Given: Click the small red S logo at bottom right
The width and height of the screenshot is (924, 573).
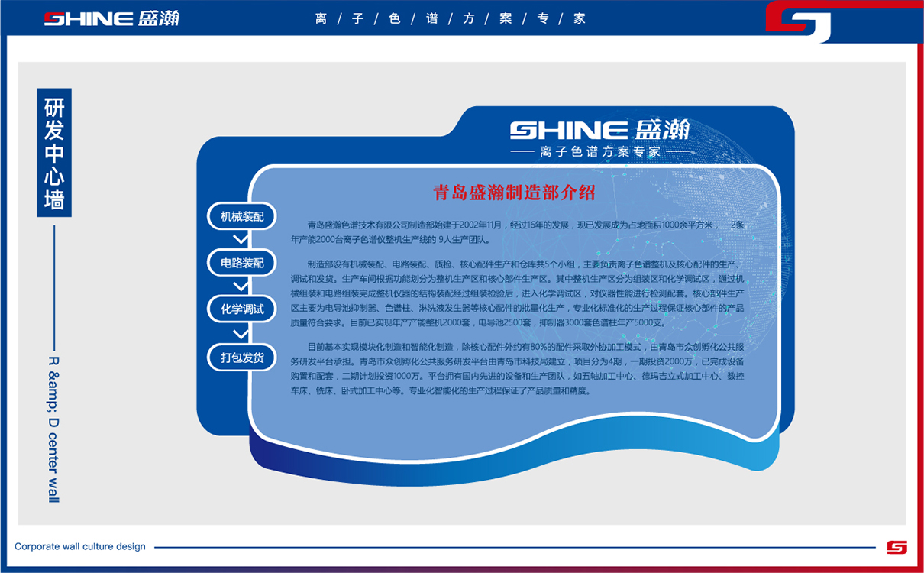Looking at the screenshot, I should click(897, 547).
